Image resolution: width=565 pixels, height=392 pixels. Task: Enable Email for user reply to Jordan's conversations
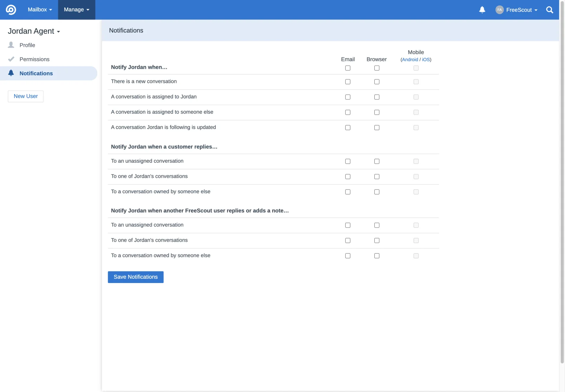[348, 241]
